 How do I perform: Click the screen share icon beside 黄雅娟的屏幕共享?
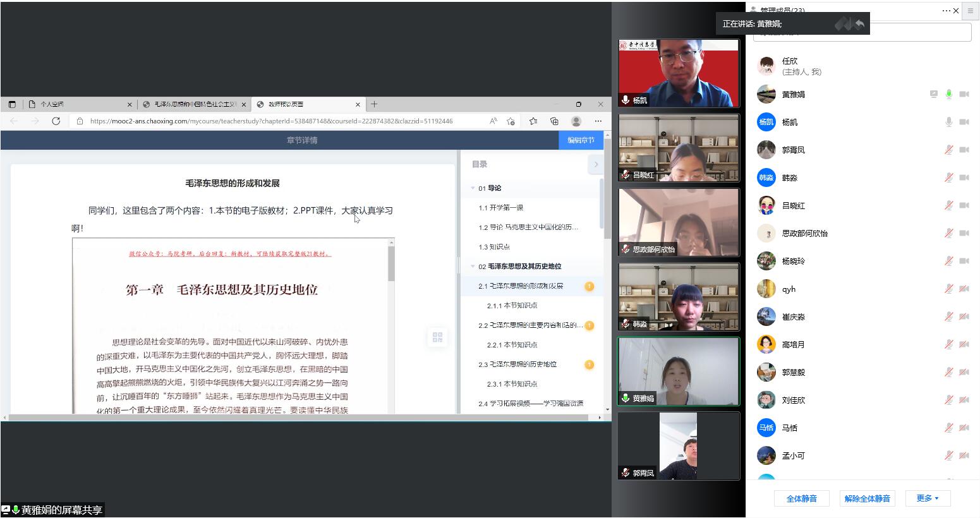5,510
